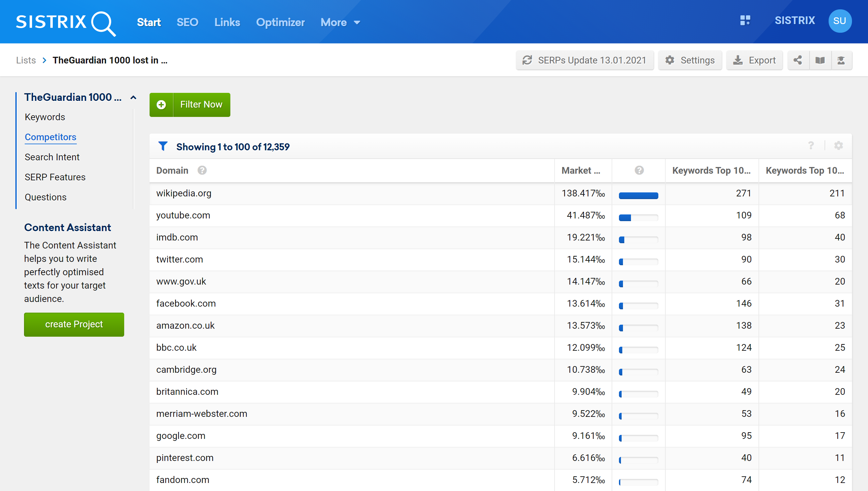This screenshot has height=491, width=868.
Task: Click the SERPs Update refresh button
Action: point(585,60)
